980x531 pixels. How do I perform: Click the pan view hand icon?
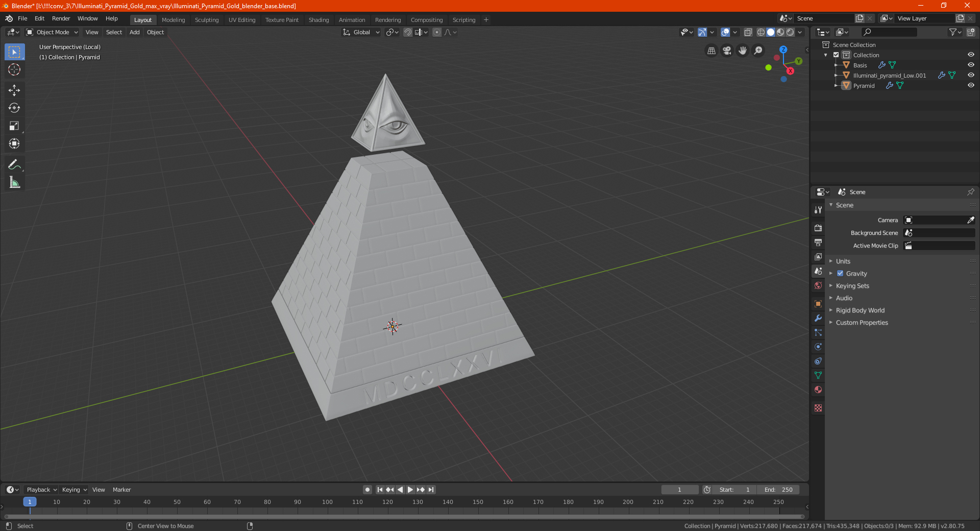point(743,51)
